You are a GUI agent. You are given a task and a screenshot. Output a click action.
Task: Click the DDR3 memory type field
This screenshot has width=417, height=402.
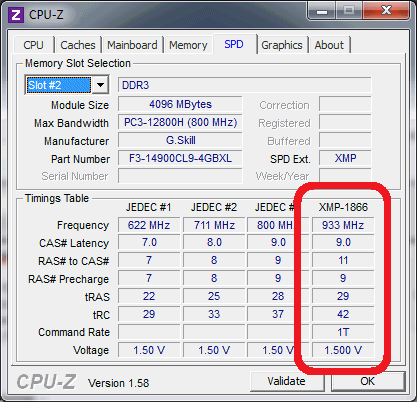pyautogui.click(x=245, y=85)
